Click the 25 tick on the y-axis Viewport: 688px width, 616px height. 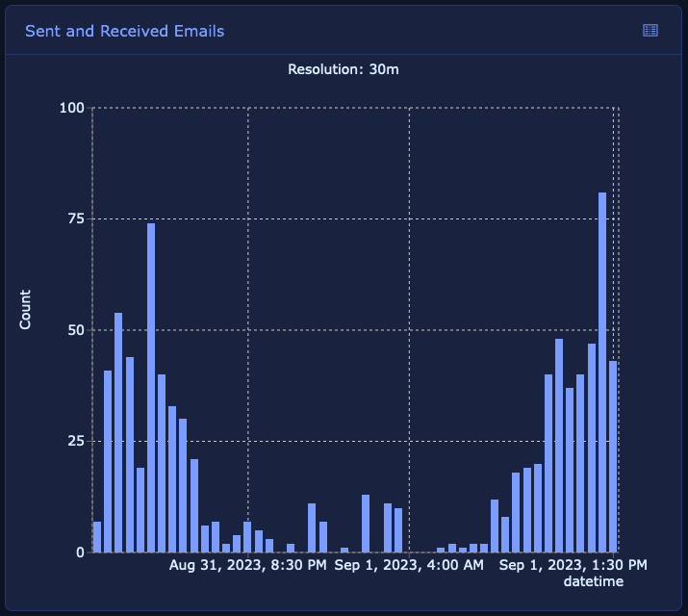(x=75, y=441)
